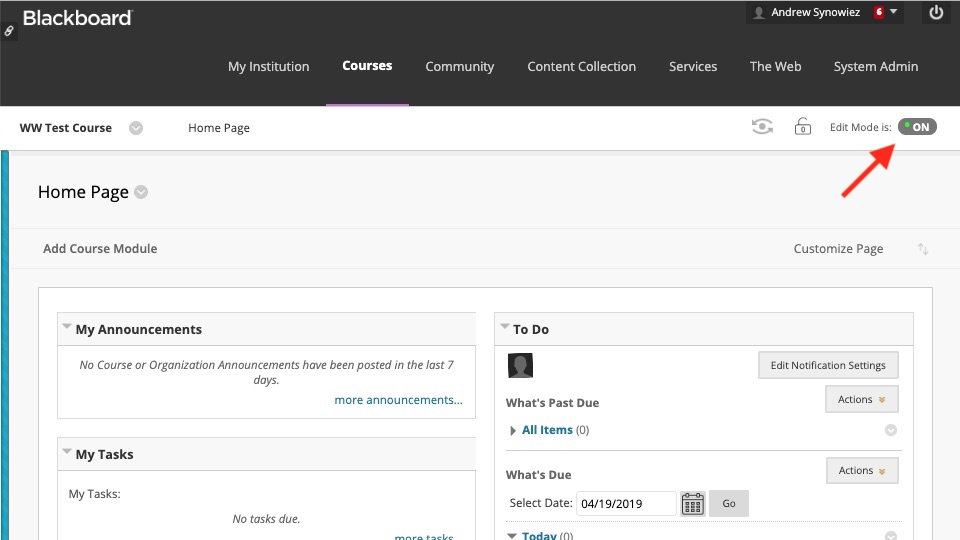The image size is (960, 540).
Task: Click the Home Page title heading
Action: point(83,192)
